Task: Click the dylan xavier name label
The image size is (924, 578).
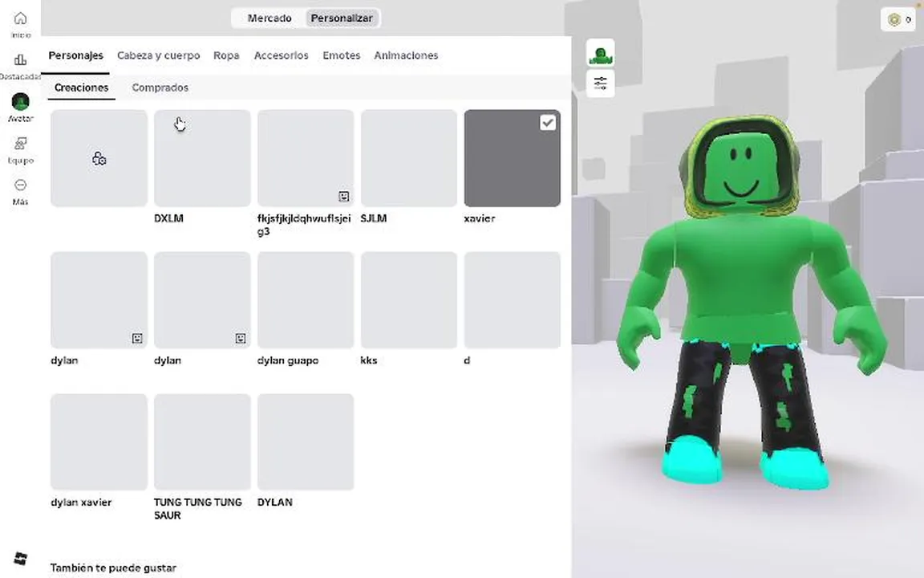Action: [81, 503]
